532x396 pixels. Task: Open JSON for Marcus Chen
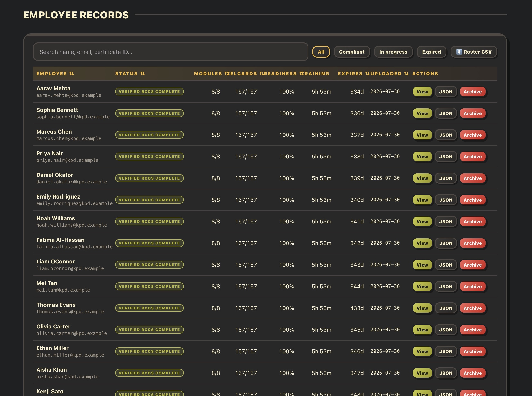click(x=446, y=135)
